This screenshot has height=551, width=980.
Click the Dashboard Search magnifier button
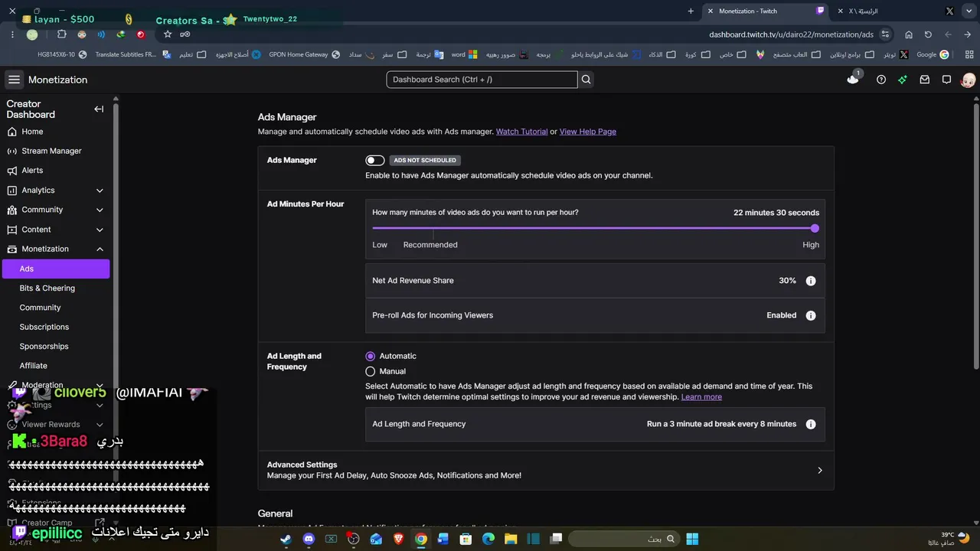586,80
